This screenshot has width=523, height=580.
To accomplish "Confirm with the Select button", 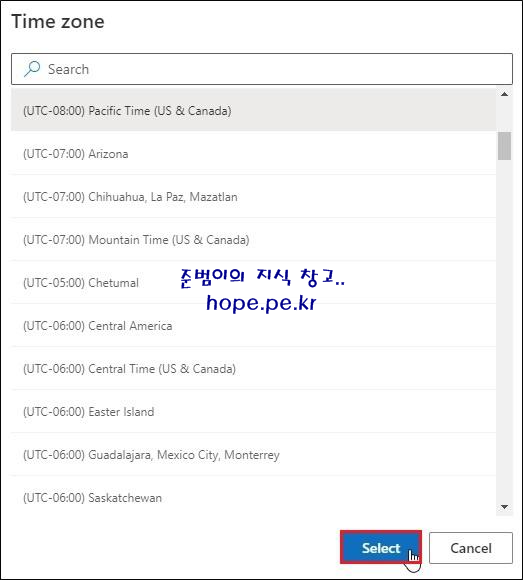I will click(x=381, y=547).
